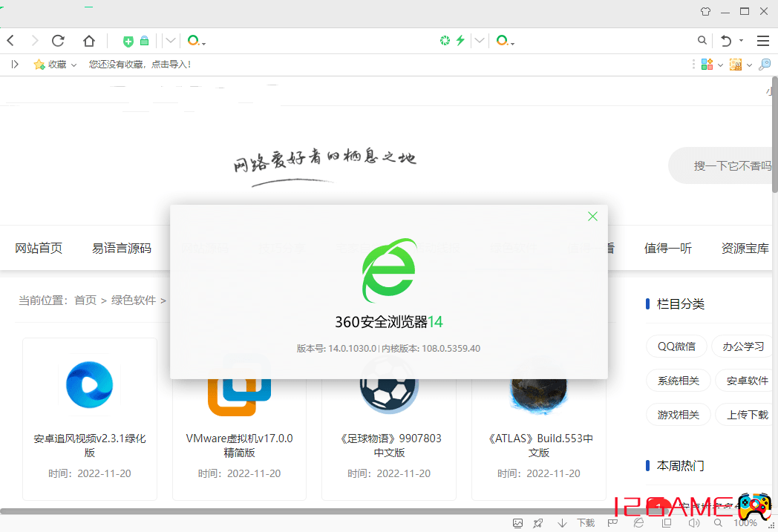Expand the screenshot tool dropdown arrow

coord(749,65)
